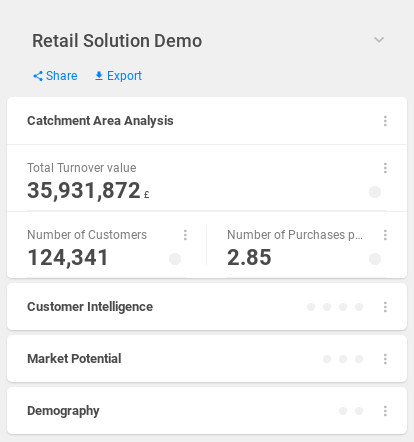Toggle the Number of Customers indicator dot

pyautogui.click(x=175, y=259)
